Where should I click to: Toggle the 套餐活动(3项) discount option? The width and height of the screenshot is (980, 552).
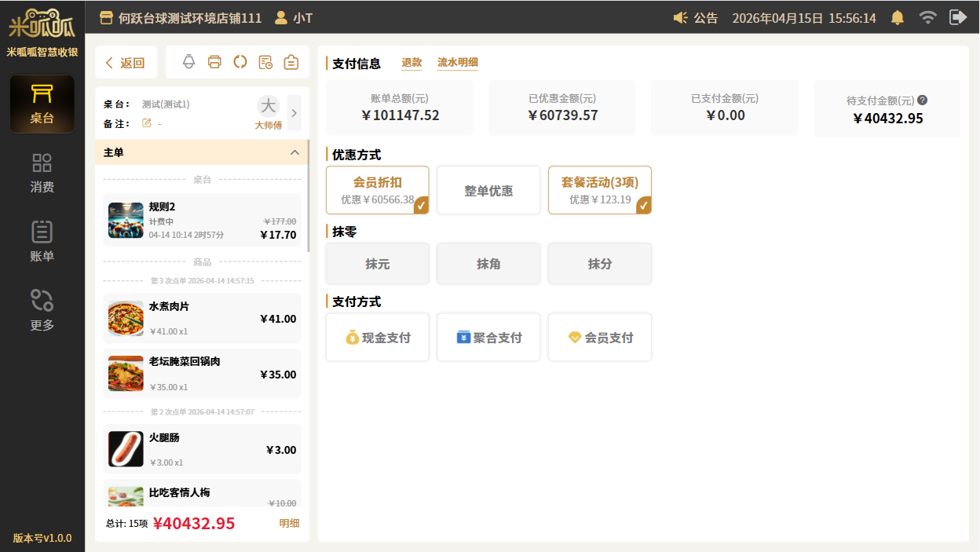click(x=599, y=190)
